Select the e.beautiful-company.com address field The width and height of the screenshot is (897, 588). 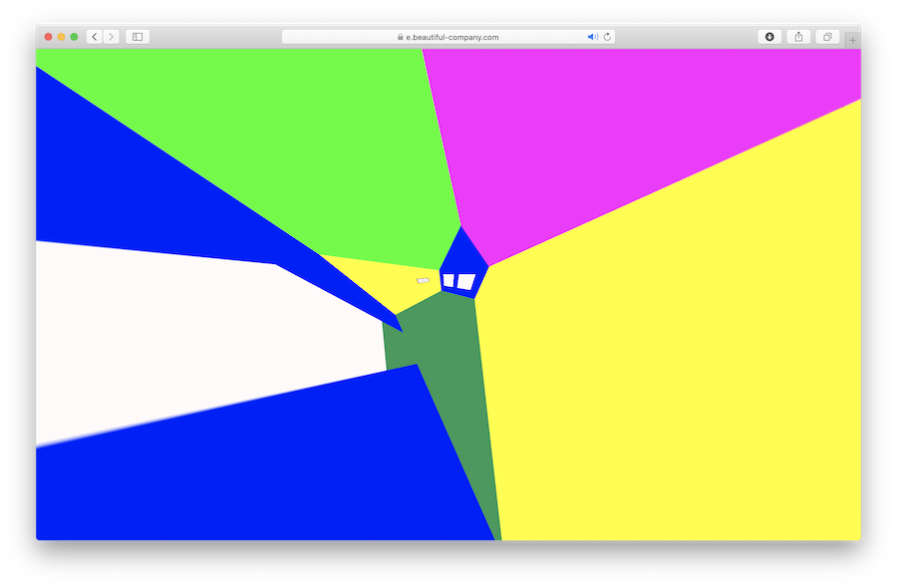[x=448, y=37]
